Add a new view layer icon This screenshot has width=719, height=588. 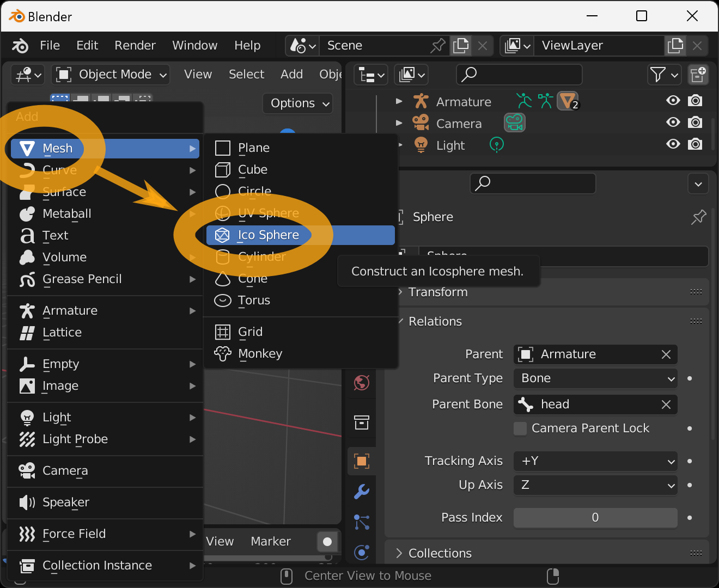675,46
